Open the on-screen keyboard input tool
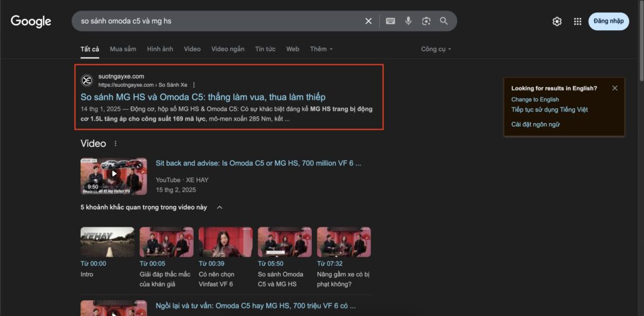The image size is (644, 316). 390,21
